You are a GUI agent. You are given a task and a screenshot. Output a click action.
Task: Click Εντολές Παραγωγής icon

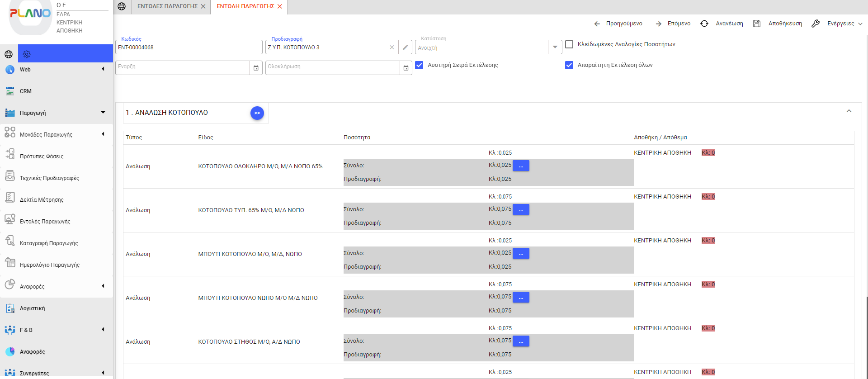10,219
